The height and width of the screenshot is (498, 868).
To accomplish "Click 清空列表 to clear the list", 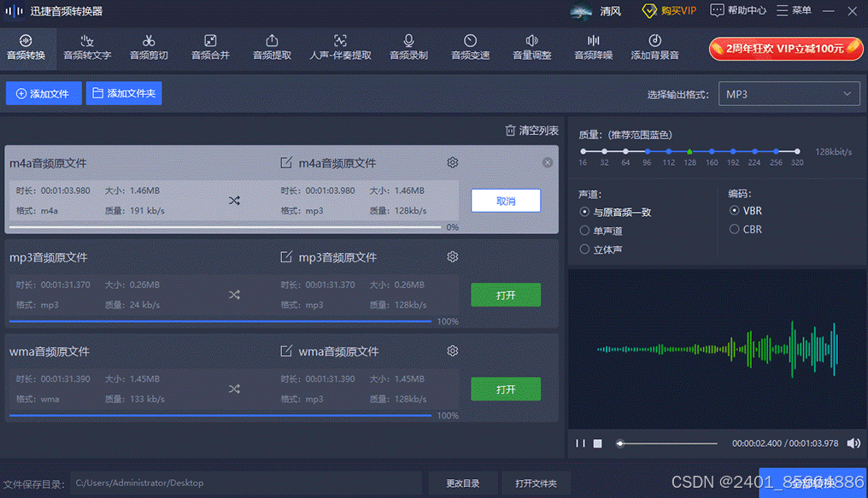I will coord(531,131).
